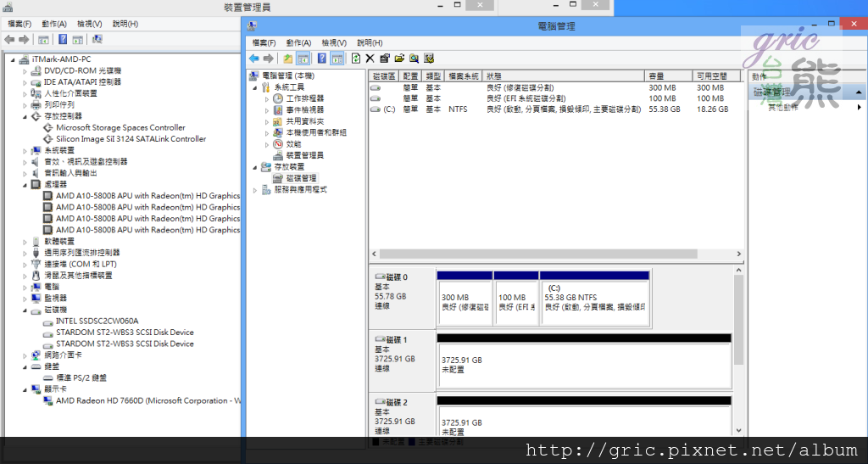The width and height of the screenshot is (868, 464).
Task: Open 檢視(V) menu in 電腦管理 window
Action: 334,42
